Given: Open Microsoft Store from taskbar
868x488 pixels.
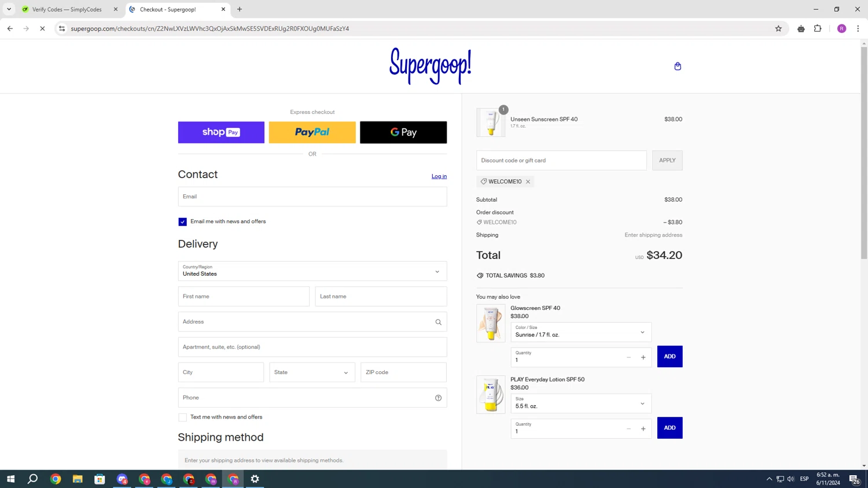Looking at the screenshot, I should pyautogui.click(x=100, y=479).
